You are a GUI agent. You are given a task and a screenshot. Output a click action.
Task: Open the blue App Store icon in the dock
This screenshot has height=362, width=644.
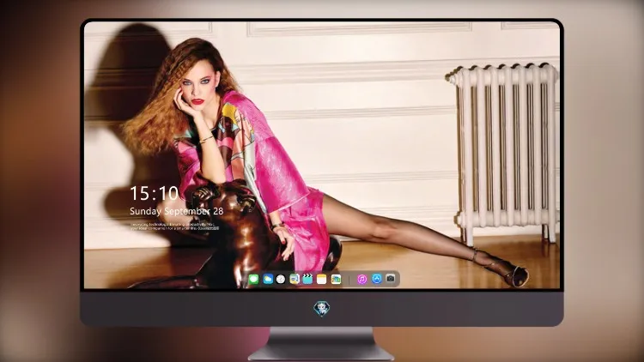pyautogui.click(x=377, y=279)
